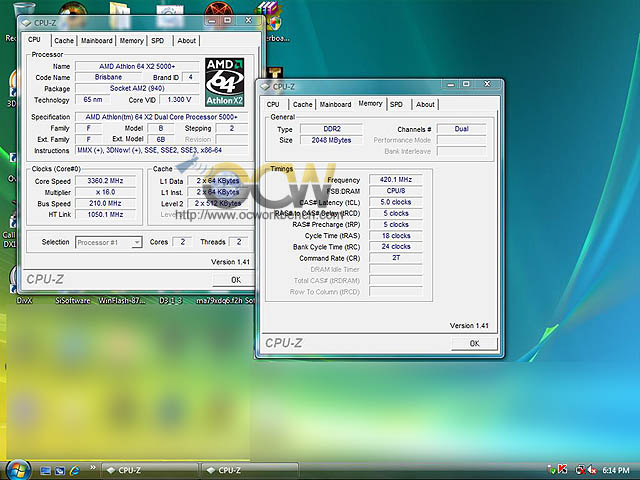Activate first CPU-Z taskbar button
The image size is (640, 480).
149,470
